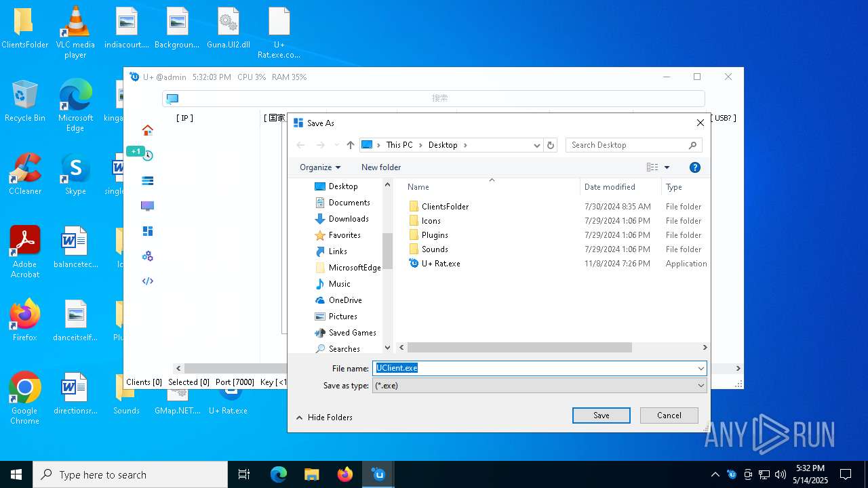
Task: Open the code brackets icon in U+ sidebar
Action: click(x=147, y=281)
